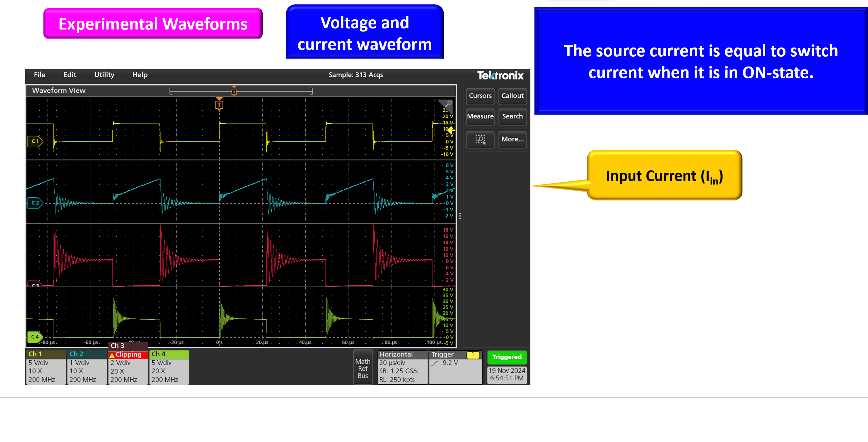The height and width of the screenshot is (442, 868).
Task: Click the zoom magnifier corner icon
Action: pyautogui.click(x=448, y=104)
